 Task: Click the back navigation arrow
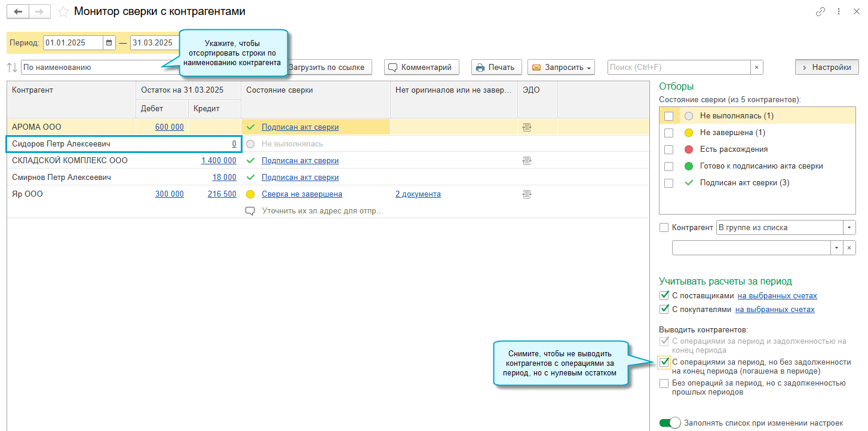18,11
